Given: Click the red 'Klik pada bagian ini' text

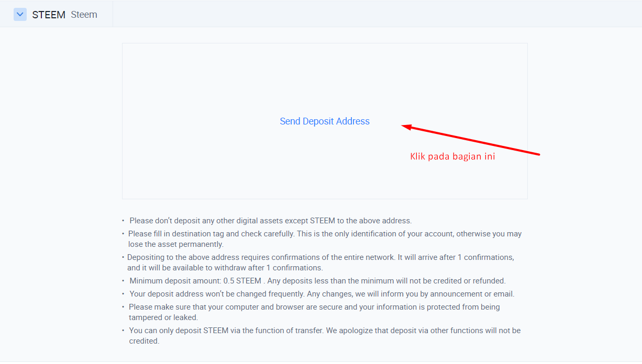Looking at the screenshot, I should (452, 156).
